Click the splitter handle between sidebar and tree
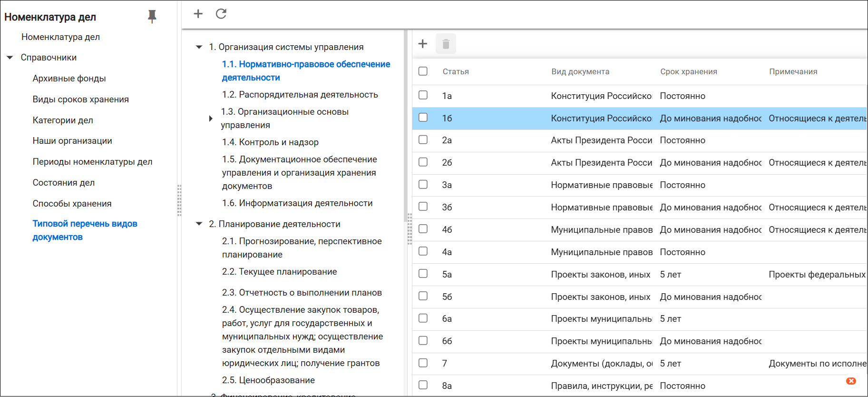 (x=179, y=200)
